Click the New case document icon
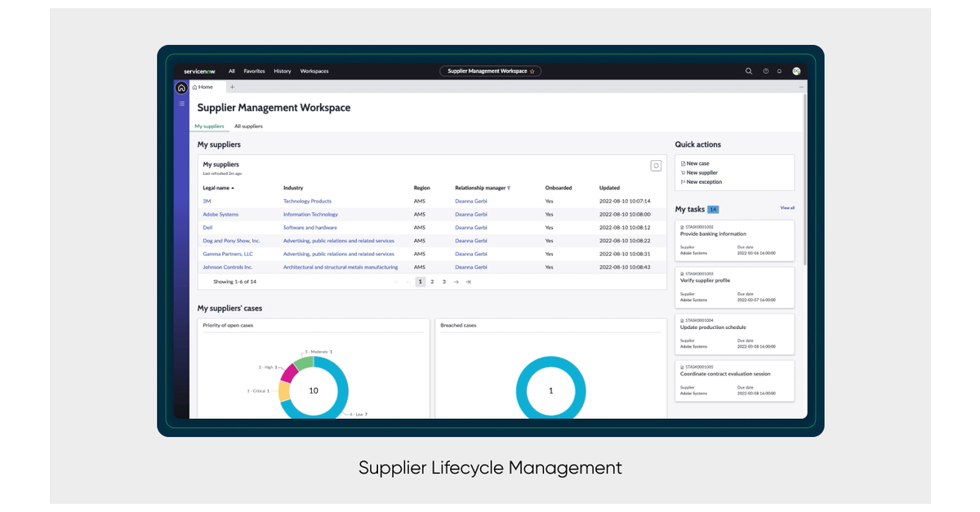Screen dimensions: 980x512 [x=684, y=163]
